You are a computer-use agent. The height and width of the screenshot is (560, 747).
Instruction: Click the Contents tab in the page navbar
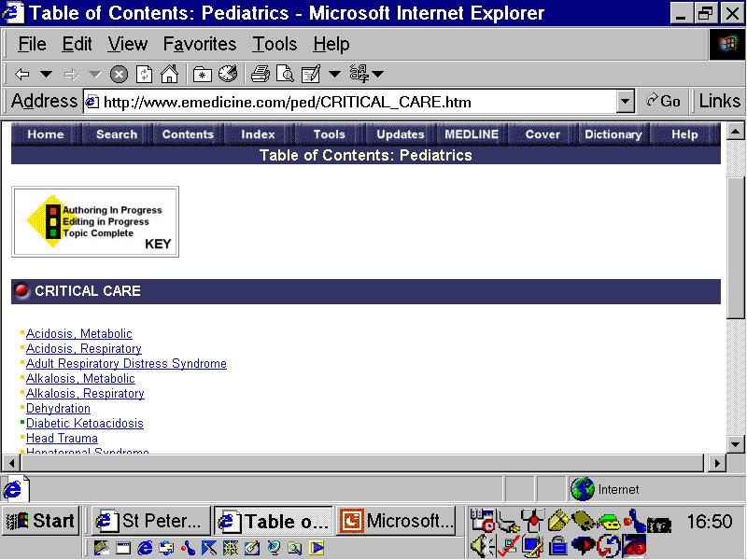(x=188, y=134)
